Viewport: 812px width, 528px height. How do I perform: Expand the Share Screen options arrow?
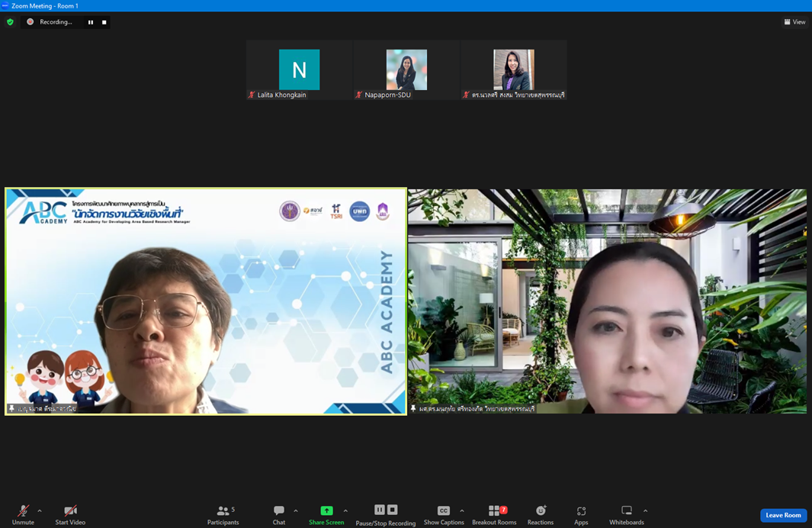point(345,511)
